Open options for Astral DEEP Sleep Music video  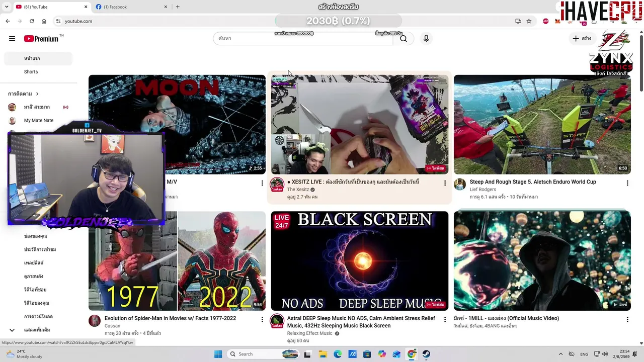click(x=445, y=319)
